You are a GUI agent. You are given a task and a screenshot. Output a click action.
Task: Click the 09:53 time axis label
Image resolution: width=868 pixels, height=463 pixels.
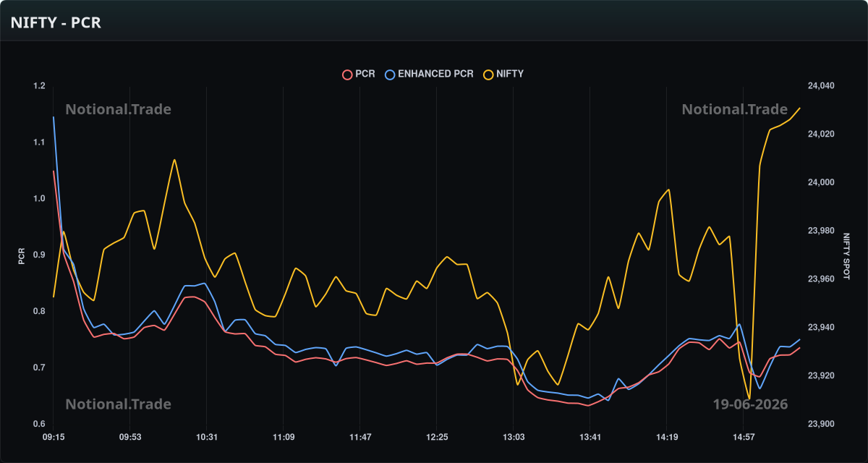[x=130, y=437]
